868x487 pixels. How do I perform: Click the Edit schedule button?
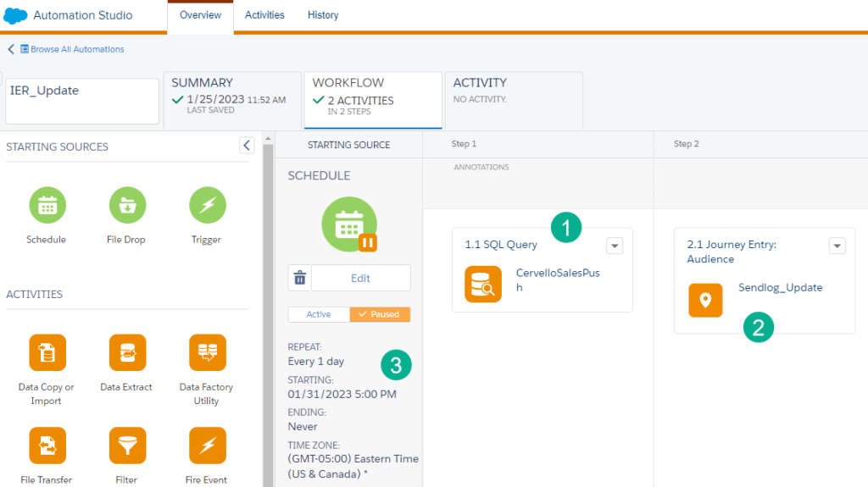(360, 278)
